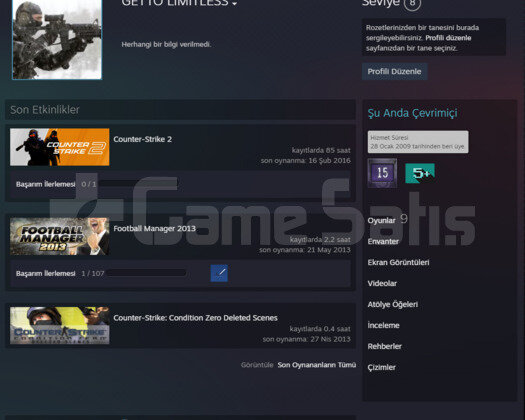This screenshot has width=525, height=420.
Task: Open the Envanter link
Action: (383, 241)
